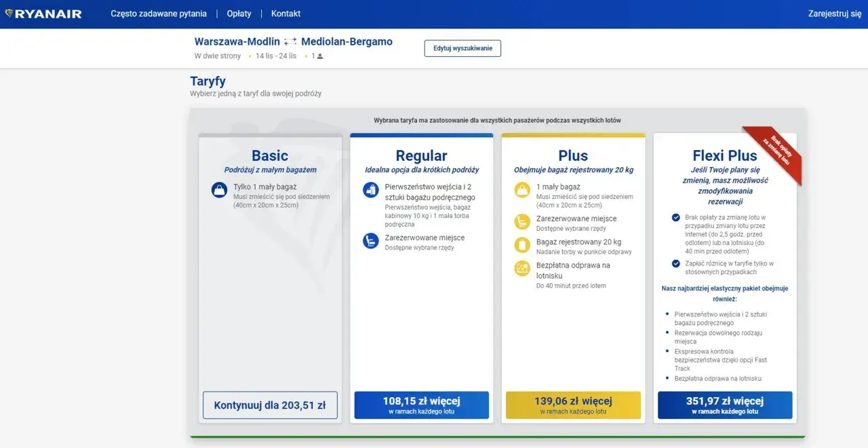The image size is (868, 448).
Task: Click the 'W dwie strony' trip type text
Action: pos(218,56)
